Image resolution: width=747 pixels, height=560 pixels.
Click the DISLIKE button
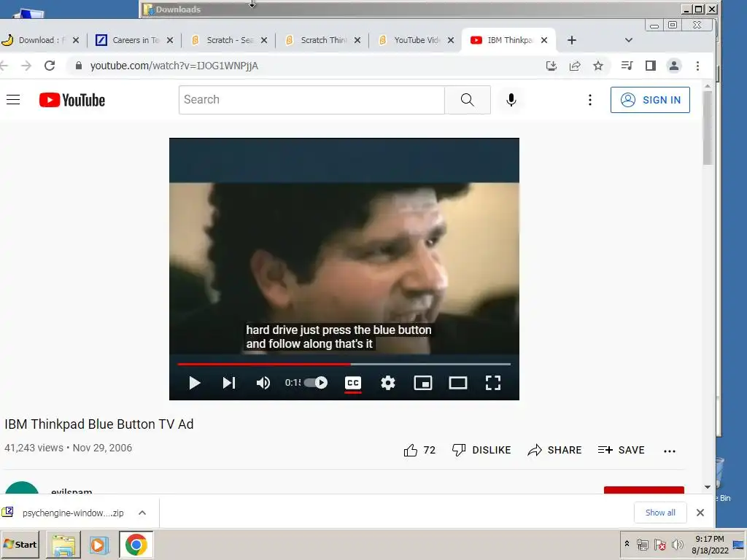click(481, 450)
